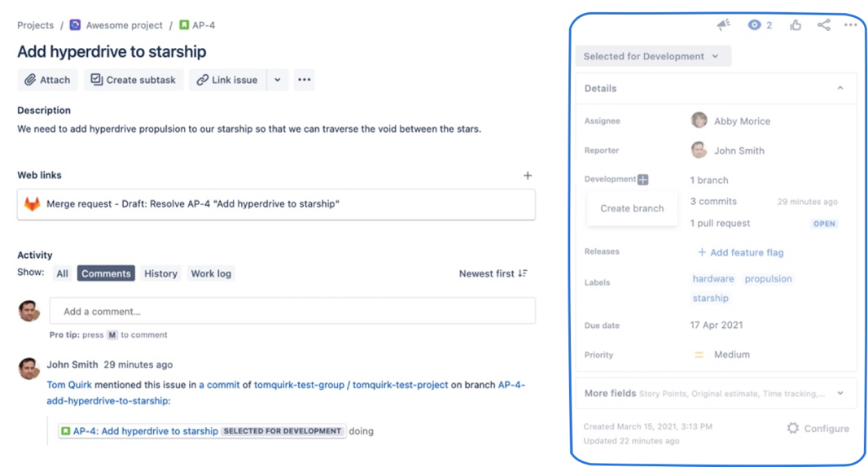Click the 29 minutes ago comment timestamp

tap(138, 364)
